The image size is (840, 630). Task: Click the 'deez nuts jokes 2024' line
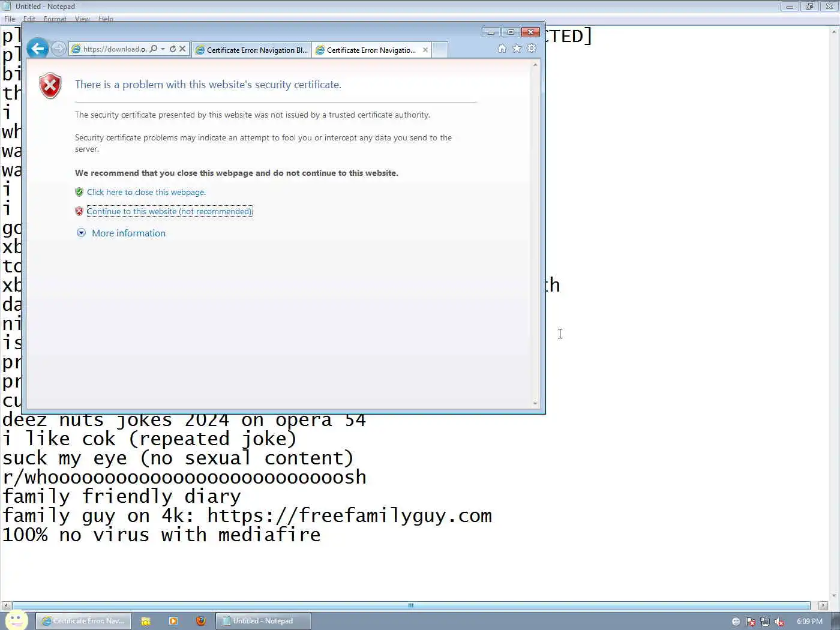[x=184, y=420]
